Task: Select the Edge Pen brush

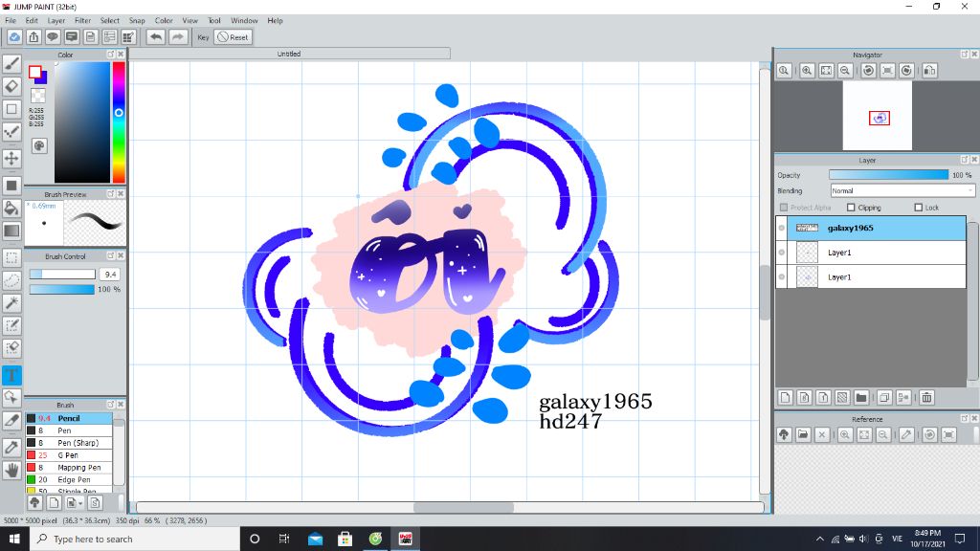Action: (69, 480)
